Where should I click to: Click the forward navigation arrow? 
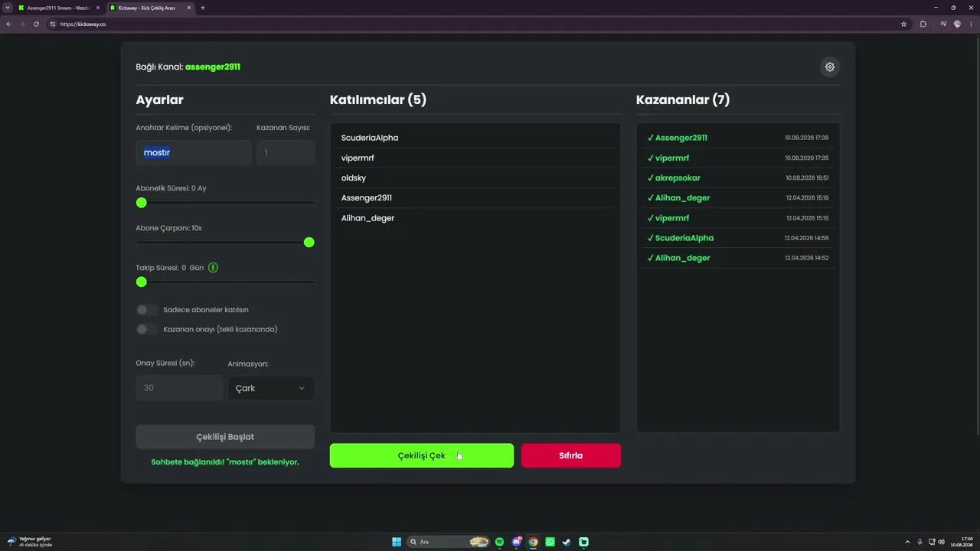[x=22, y=24]
